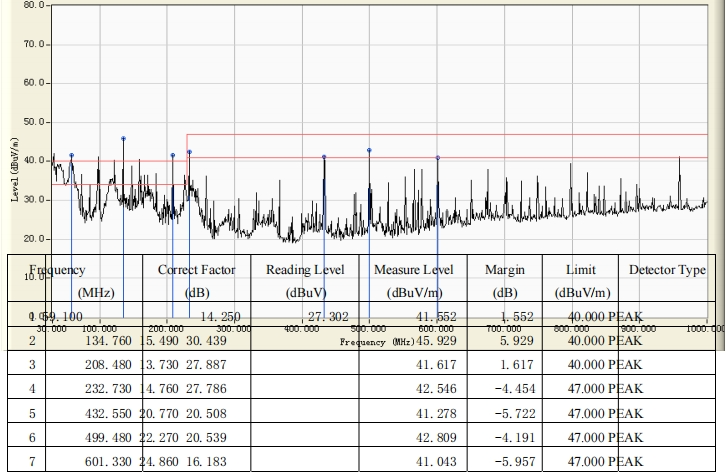
Task: Select frequency cell 208.480
Action: [x=108, y=365]
